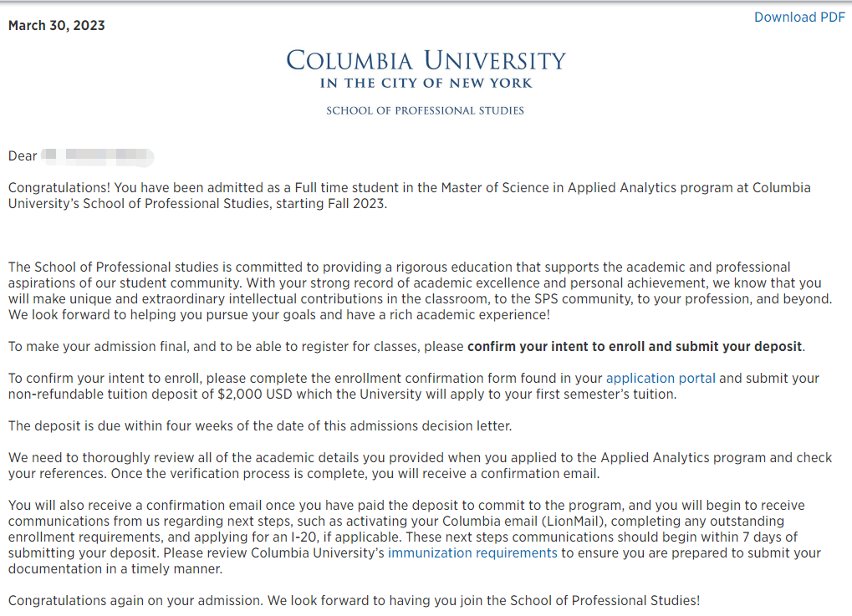Click the March 30, 2023 date
The image size is (852, 616).
tap(57, 26)
